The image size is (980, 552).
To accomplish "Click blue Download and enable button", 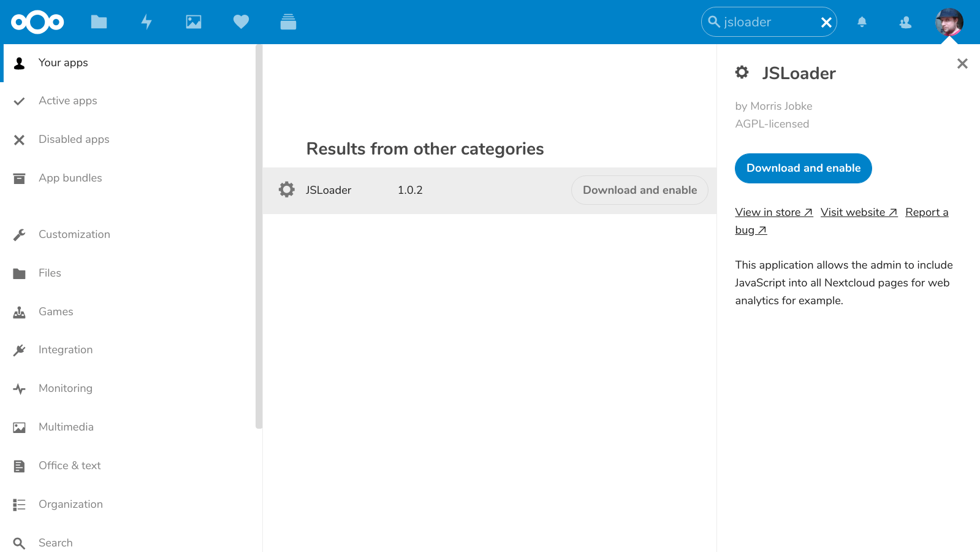I will (803, 168).
